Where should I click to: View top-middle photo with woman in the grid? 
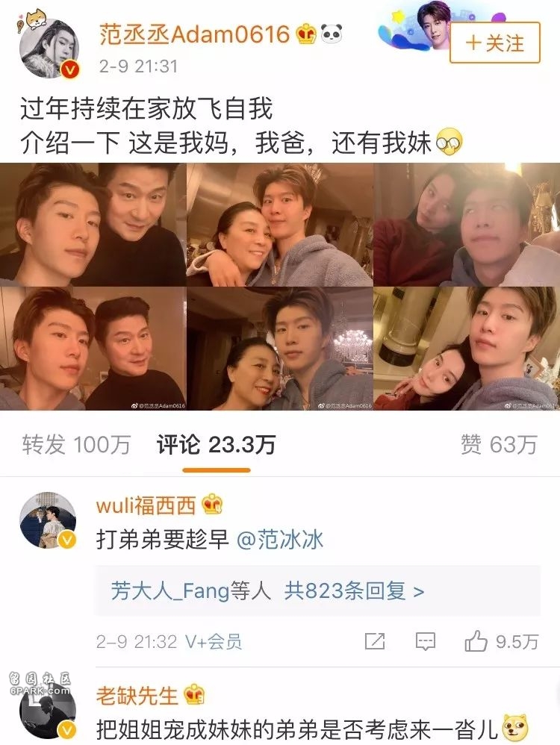tap(279, 224)
